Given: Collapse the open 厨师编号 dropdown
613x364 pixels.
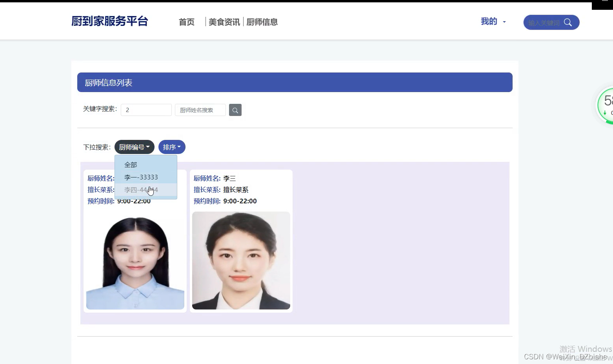Looking at the screenshot, I should click(x=134, y=147).
